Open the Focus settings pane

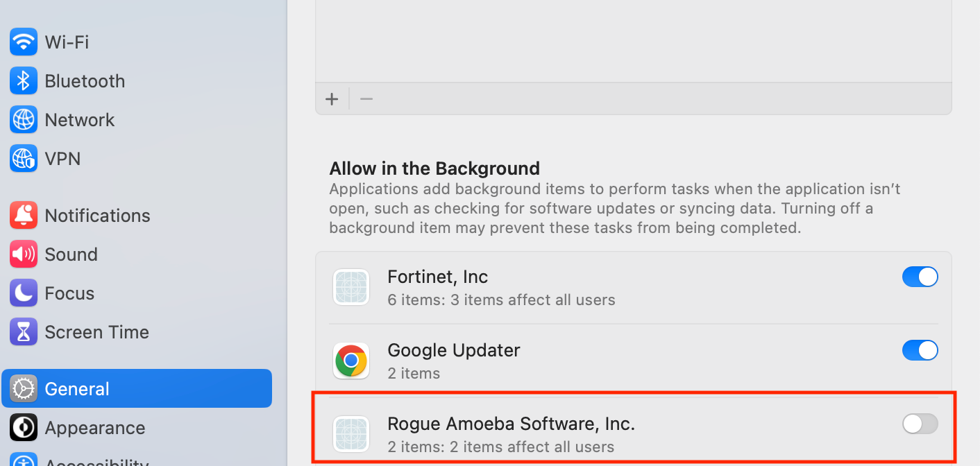point(137,293)
